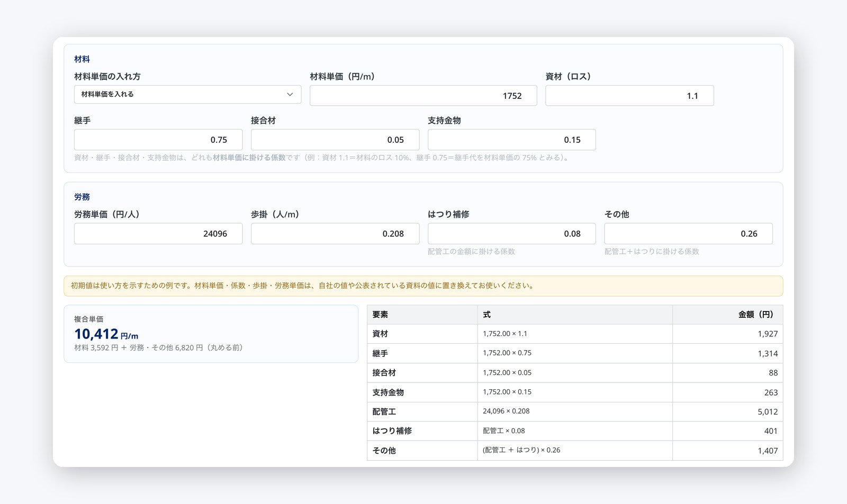The height and width of the screenshot is (504, 847).
Task: Click the amount cell 1,927
Action: 728,334
